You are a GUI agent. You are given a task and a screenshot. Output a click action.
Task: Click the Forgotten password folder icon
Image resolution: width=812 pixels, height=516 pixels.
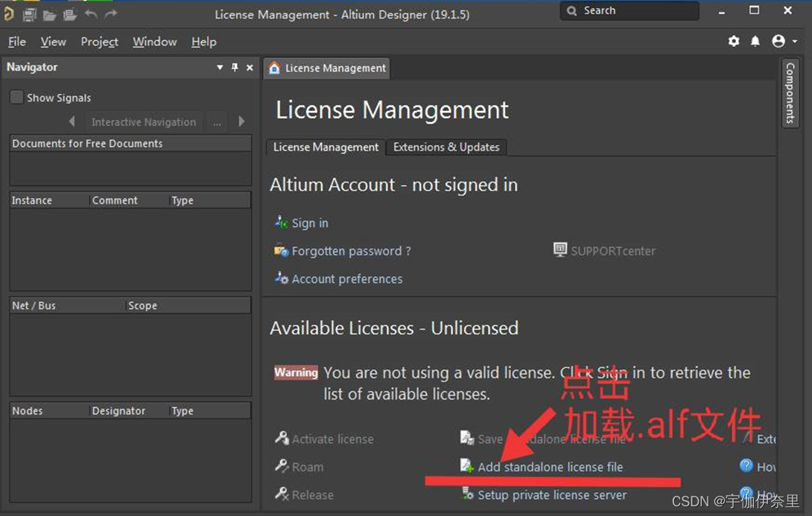tap(281, 251)
